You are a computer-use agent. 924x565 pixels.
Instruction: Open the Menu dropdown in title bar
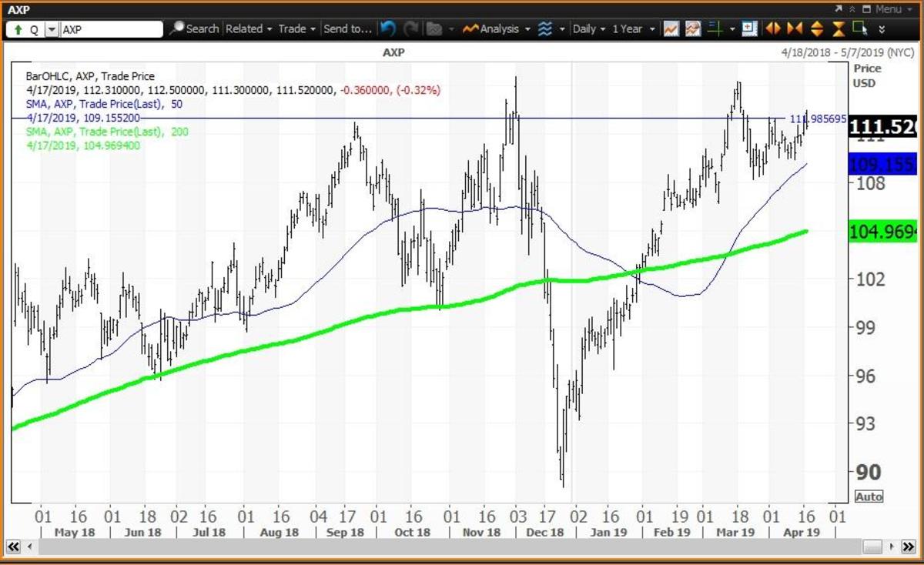pos(893,9)
